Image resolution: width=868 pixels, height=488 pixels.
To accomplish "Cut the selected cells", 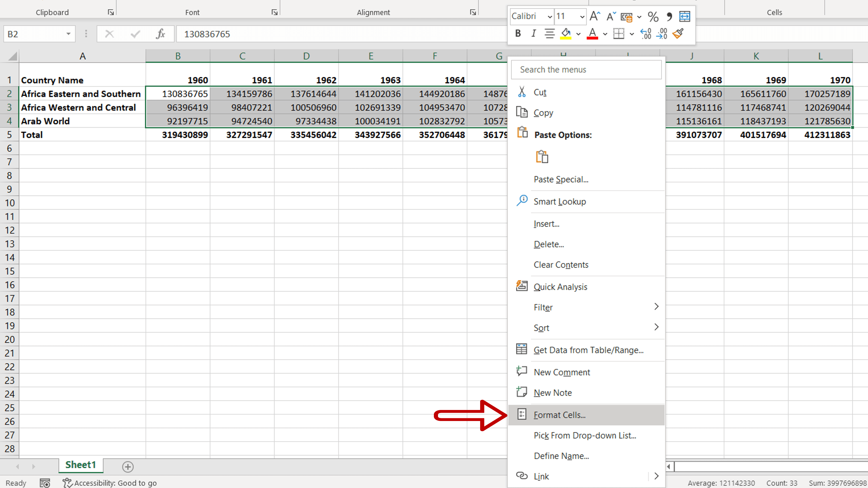I will tap(540, 92).
